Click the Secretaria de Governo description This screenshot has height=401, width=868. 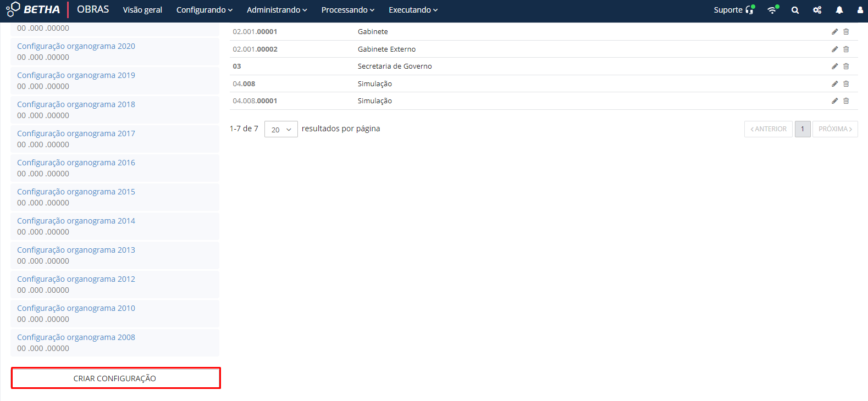(x=395, y=66)
